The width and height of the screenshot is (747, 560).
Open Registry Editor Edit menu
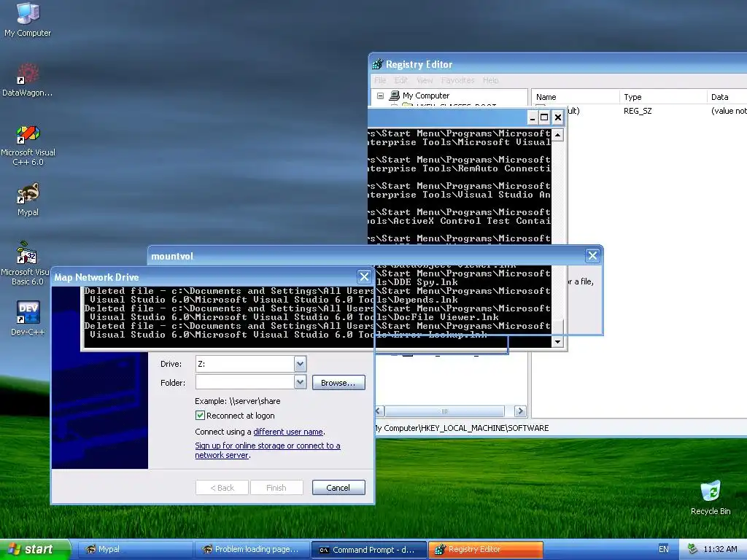point(400,80)
